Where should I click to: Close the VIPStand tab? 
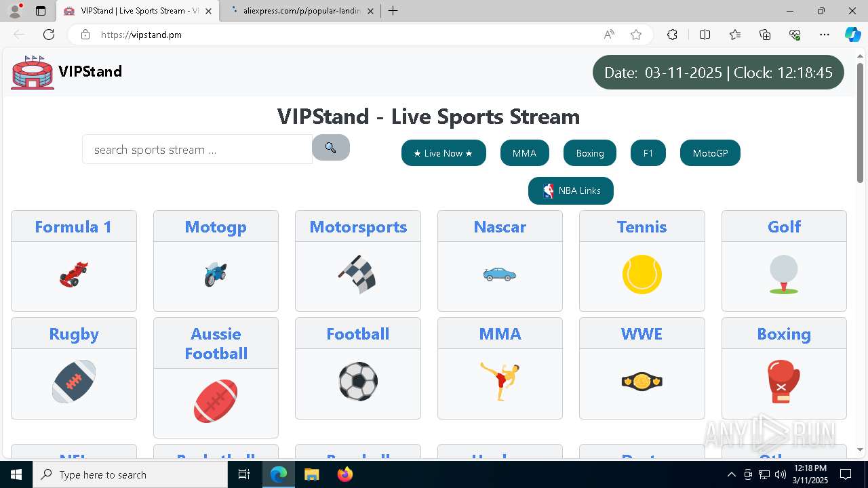(x=208, y=11)
